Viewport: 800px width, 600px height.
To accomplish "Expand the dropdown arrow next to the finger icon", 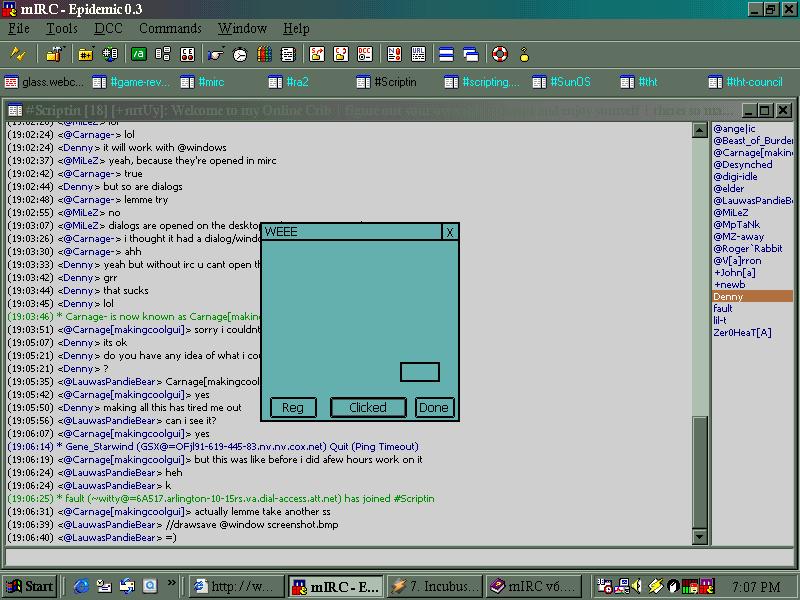I will [224, 47].
